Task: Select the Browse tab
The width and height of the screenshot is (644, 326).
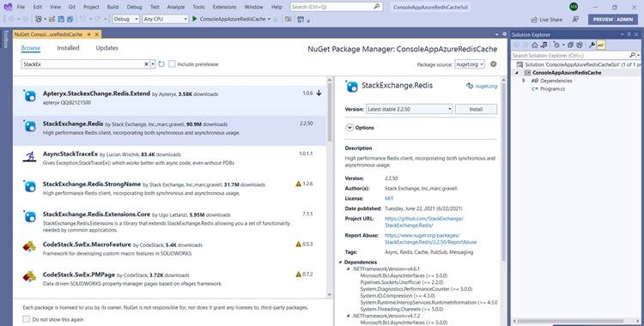Action: [x=31, y=48]
